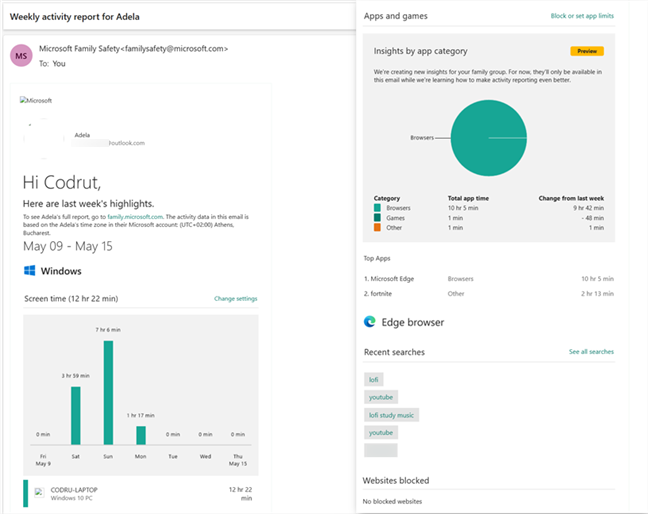This screenshot has height=514, width=648.
Task: Click the fortnite top app row
Action: pos(488,294)
